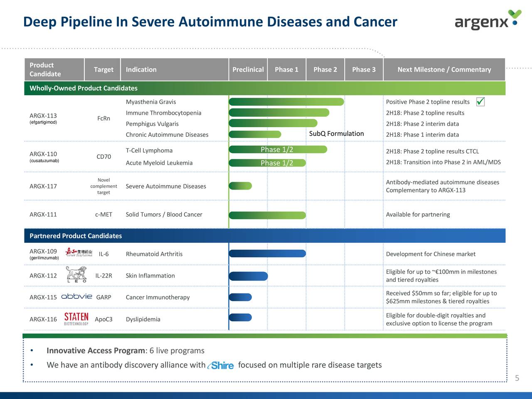
Task: Click the ARGX-117 preclinical progress bar
Action: (240, 186)
